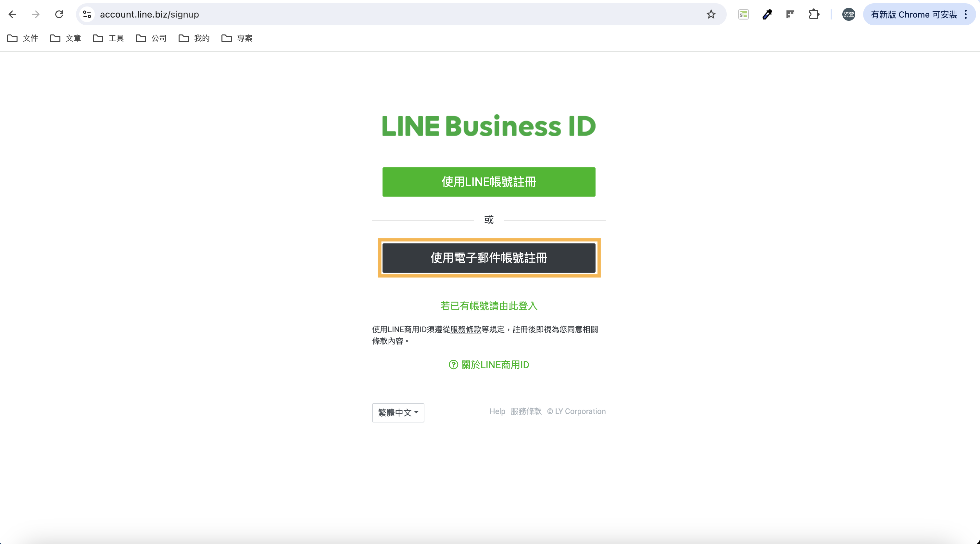Open the ruler measurement extension icon
This screenshot has height=544, width=980.
(x=791, y=15)
